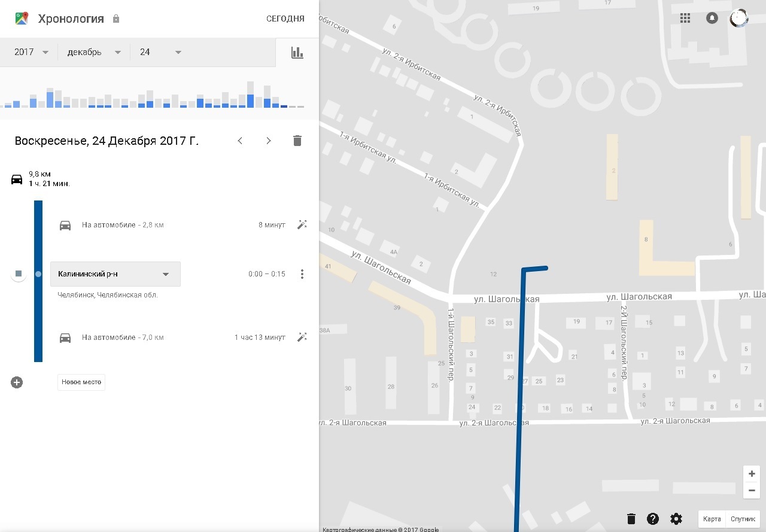Click the edit wand for the 7,0 км drive
Image resolution: width=766 pixels, height=532 pixels.
[302, 337]
